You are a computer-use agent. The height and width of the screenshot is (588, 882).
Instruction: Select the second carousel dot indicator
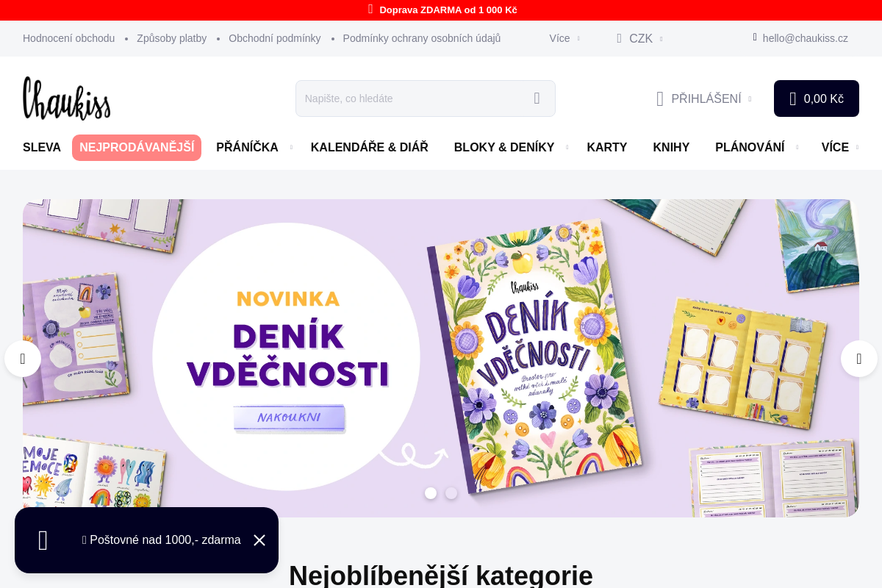tap(451, 493)
